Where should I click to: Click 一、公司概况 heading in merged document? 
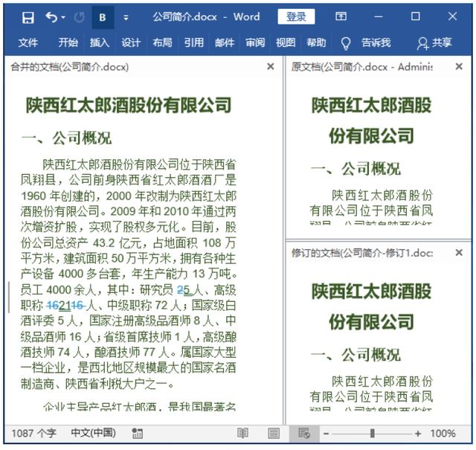tap(67, 138)
